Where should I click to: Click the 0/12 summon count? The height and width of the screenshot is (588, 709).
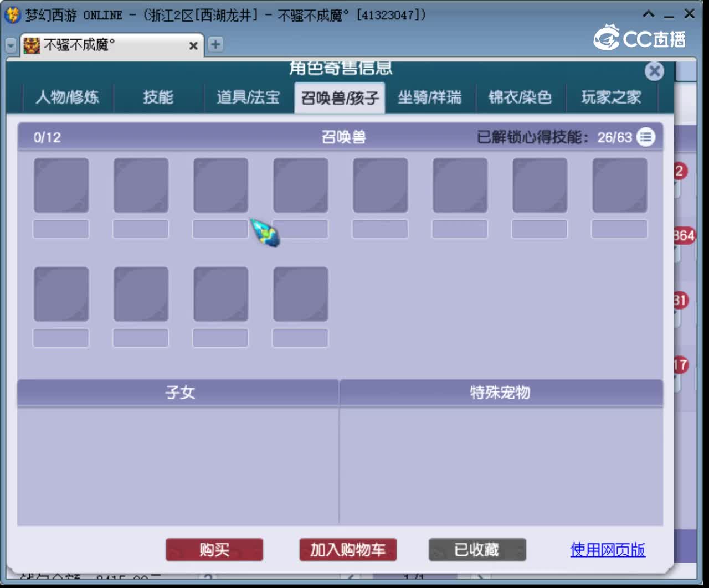pos(47,137)
